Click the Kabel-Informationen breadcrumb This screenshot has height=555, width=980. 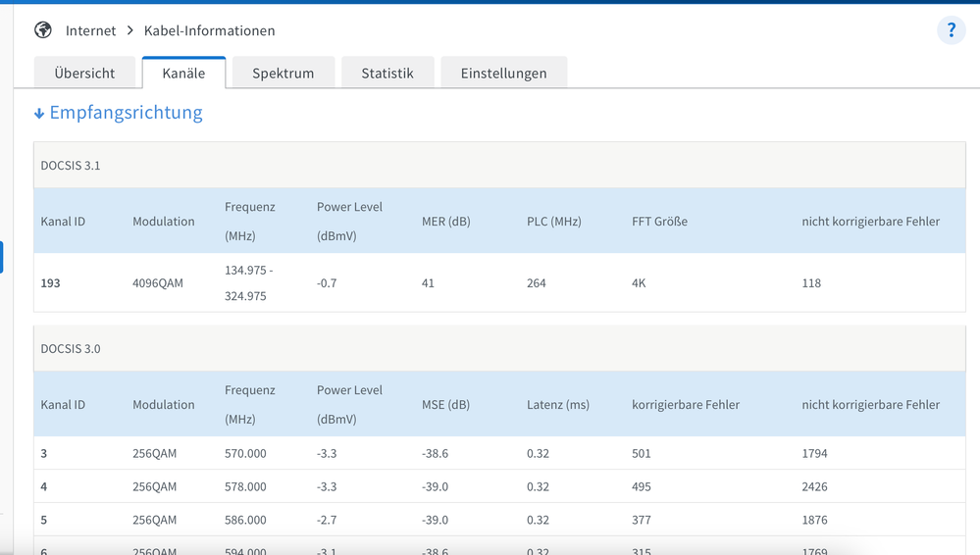coord(209,30)
